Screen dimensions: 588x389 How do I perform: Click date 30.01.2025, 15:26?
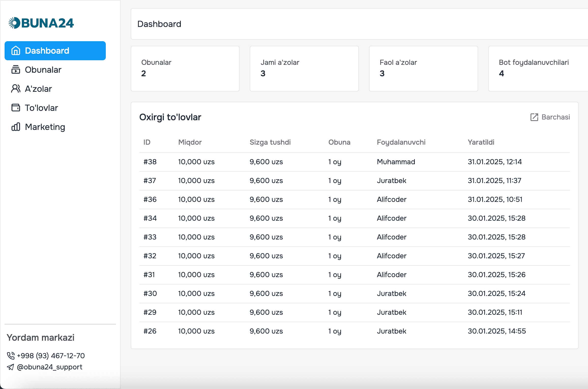coord(496,275)
